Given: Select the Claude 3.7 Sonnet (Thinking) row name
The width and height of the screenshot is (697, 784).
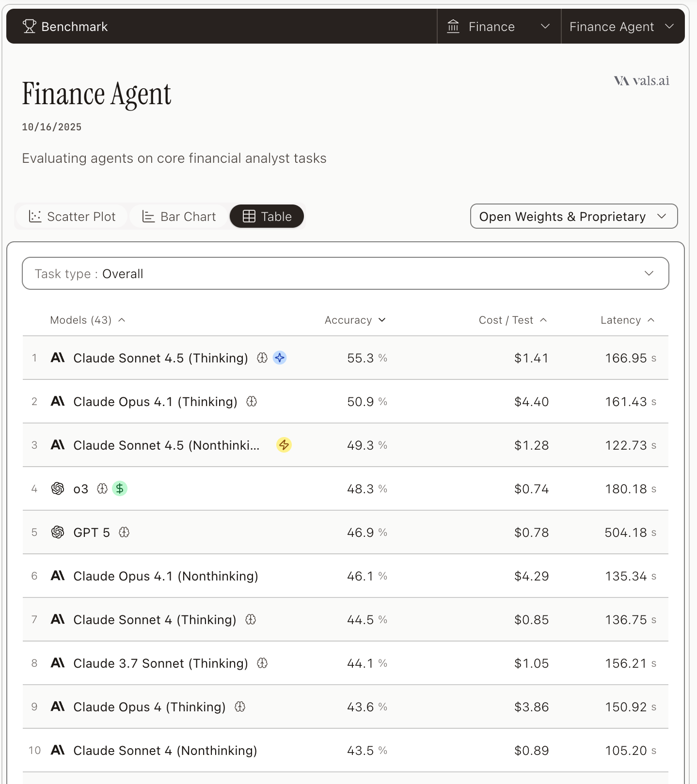Looking at the screenshot, I should point(160,663).
